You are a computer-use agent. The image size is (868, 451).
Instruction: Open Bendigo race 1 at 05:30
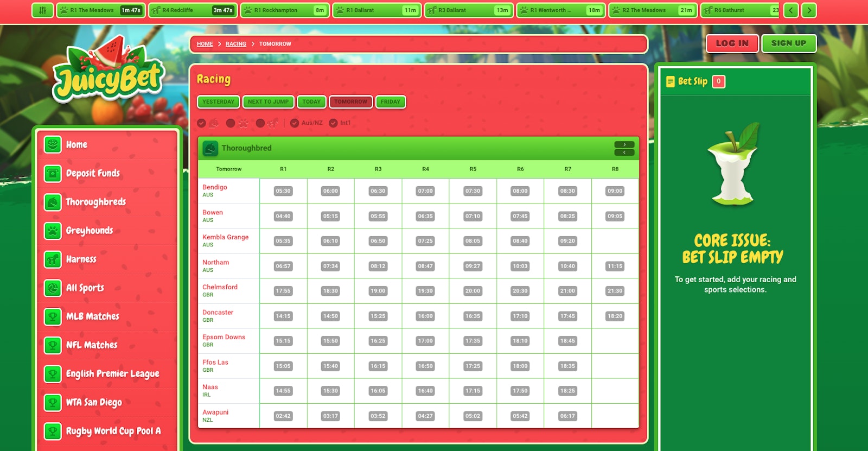tap(283, 191)
